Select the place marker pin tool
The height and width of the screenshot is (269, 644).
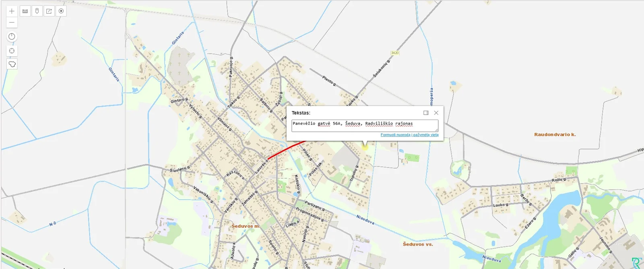pyautogui.click(x=37, y=11)
